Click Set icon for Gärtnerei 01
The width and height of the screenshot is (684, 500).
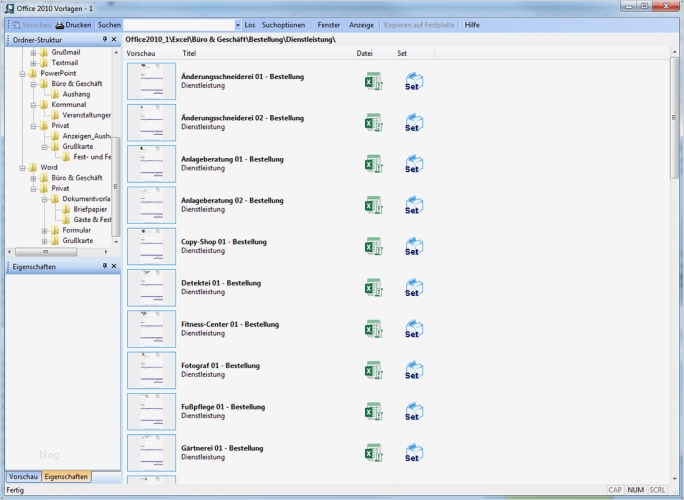pos(414,453)
